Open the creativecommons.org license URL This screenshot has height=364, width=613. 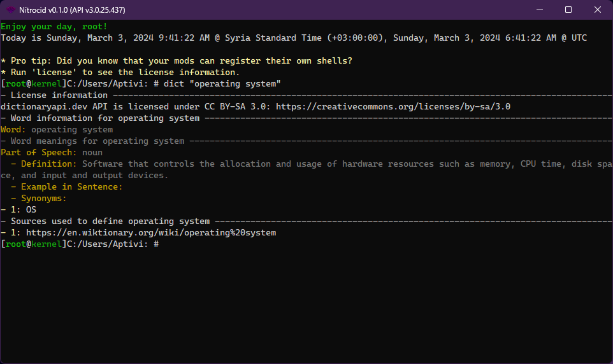click(x=393, y=107)
